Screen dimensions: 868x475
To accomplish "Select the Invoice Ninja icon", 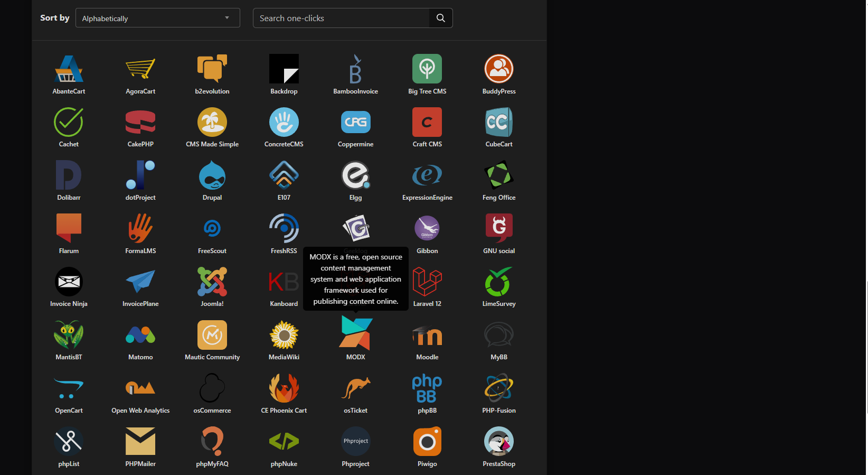I will pyautogui.click(x=69, y=282).
